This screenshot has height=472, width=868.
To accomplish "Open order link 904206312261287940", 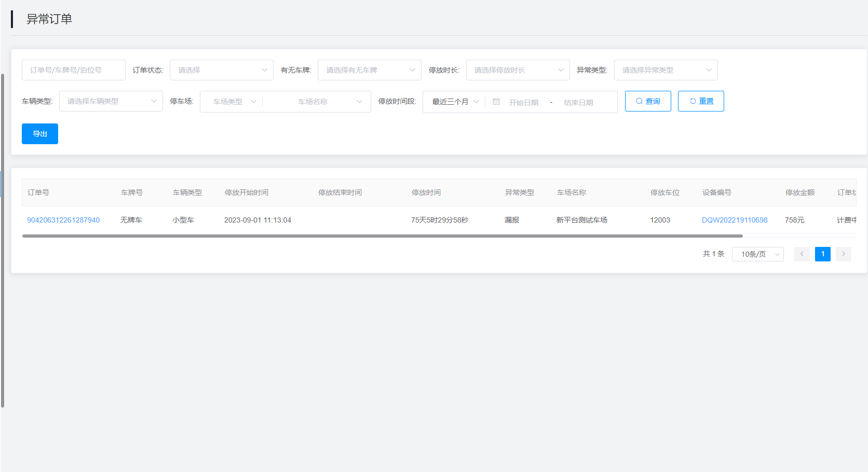I will click(63, 220).
